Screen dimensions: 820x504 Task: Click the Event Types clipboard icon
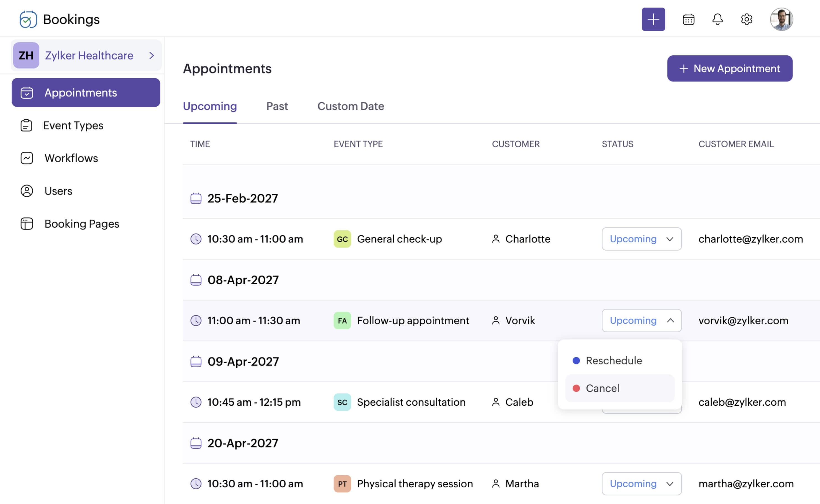[x=26, y=125]
